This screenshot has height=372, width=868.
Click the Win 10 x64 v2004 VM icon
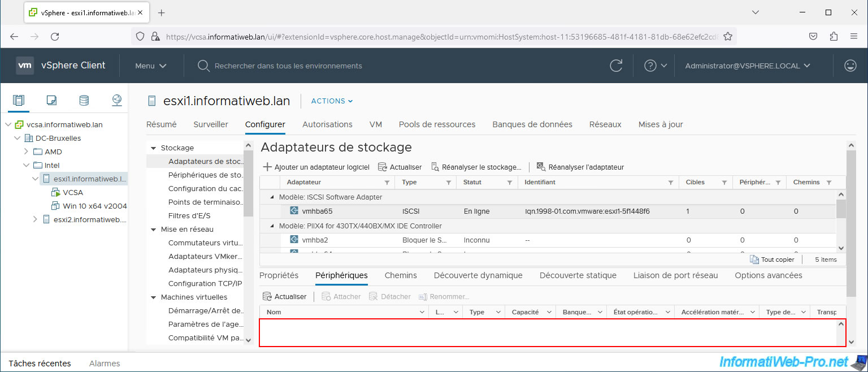(55, 206)
